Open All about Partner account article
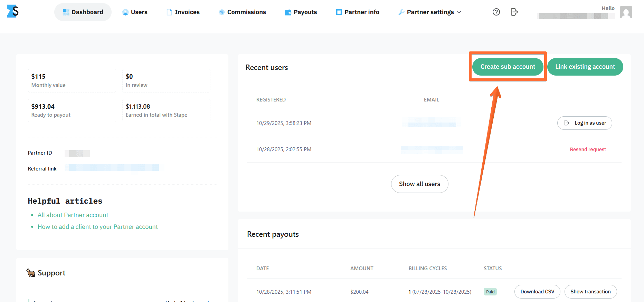 coord(73,215)
